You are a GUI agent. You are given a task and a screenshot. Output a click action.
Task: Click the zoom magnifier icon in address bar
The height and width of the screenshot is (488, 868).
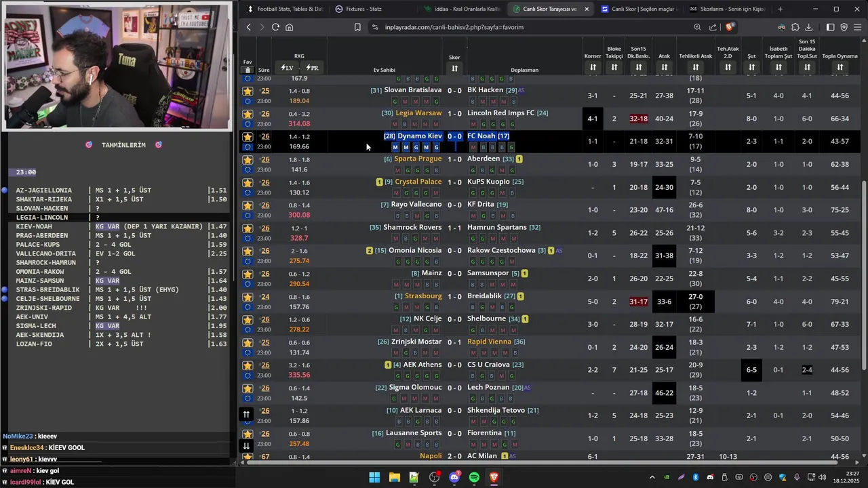[x=697, y=27]
